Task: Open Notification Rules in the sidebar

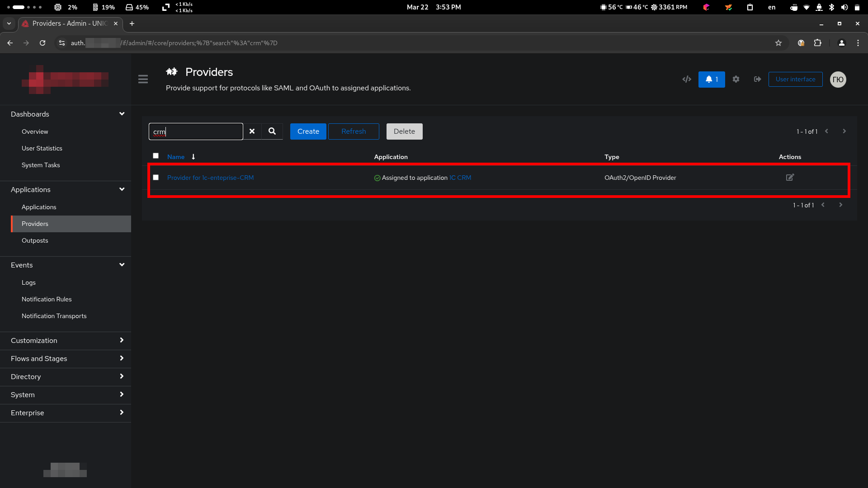Action: [x=47, y=299]
